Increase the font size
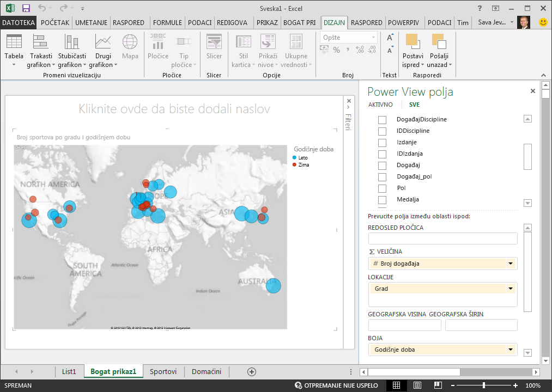This screenshot has width=552, height=392. coord(390,38)
